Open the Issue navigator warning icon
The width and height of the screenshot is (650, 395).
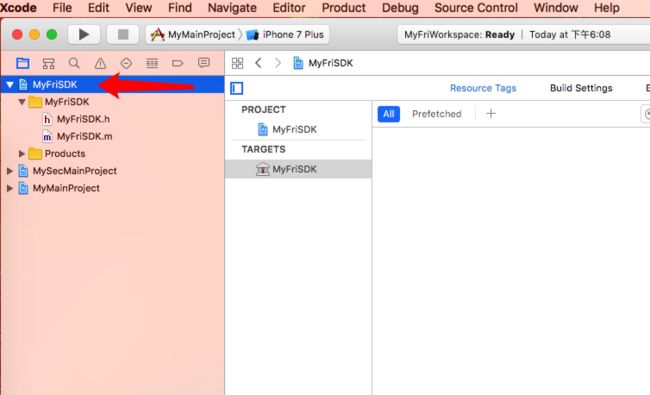[x=100, y=63]
